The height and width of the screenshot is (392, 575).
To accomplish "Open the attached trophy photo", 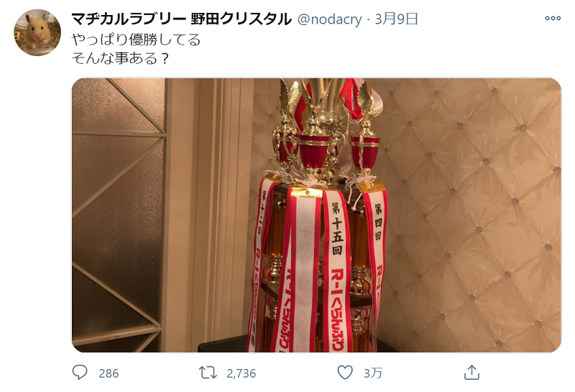I will [316, 215].
